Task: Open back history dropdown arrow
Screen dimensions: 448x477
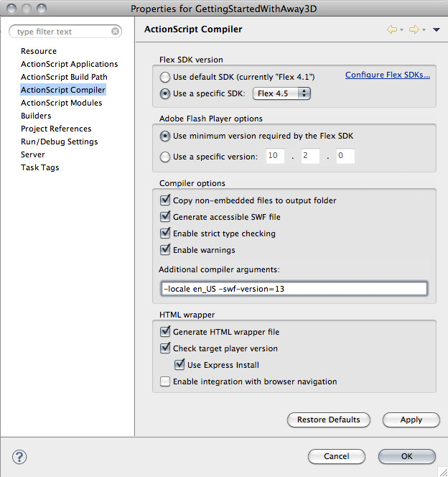Action: click(401, 30)
